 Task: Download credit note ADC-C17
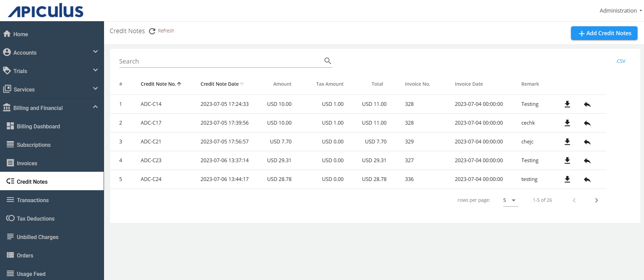(567, 123)
